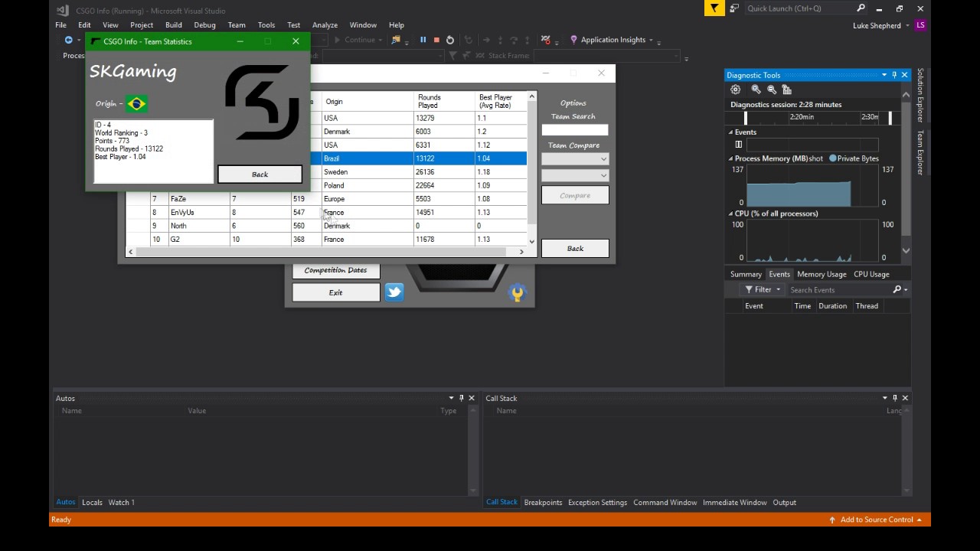980x551 pixels.
Task: Switch to the Memory Usage tab
Action: tap(822, 274)
